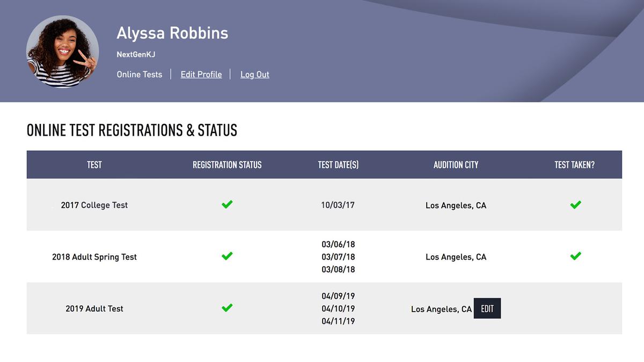Click the 2018 Adult Spring Test row name
644x362 pixels.
94,257
